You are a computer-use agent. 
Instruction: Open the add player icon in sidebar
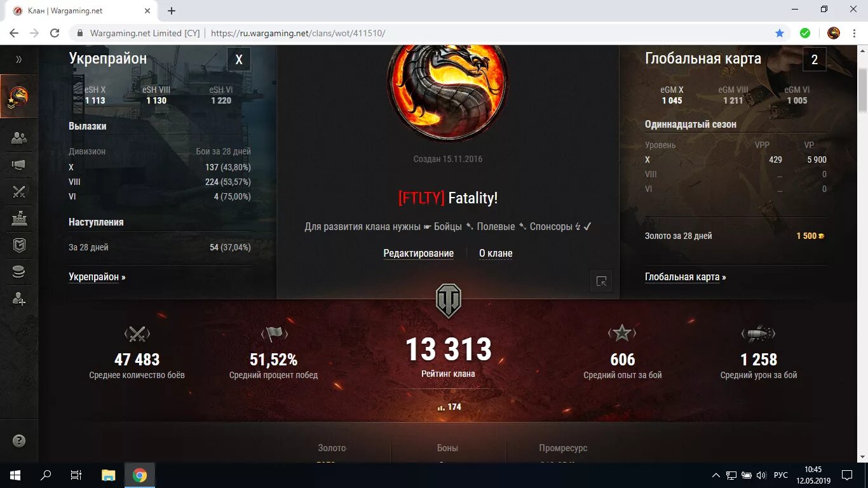18,298
